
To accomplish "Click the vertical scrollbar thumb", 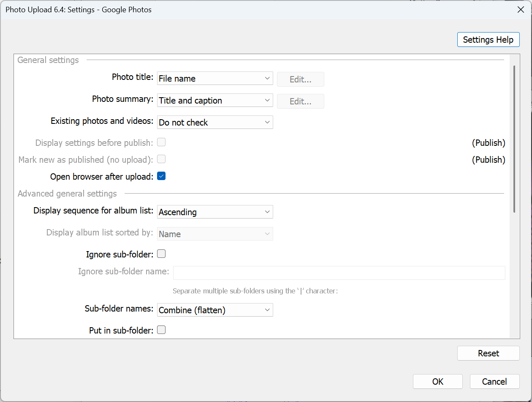I will click(514, 139).
